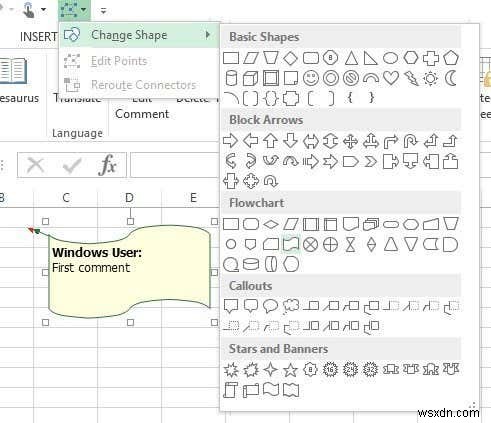Image resolution: width=491 pixels, height=423 pixels.
Task: Choose the Right Arrow block arrow
Action: point(230,141)
